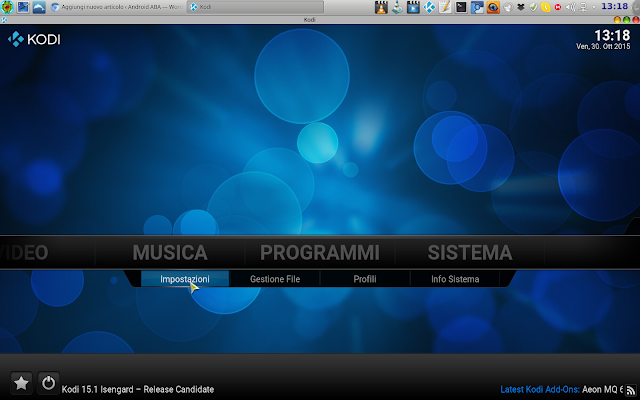
Task: Click the Kodi date 'Ven, 30. Ott 2015'
Action: point(603,47)
